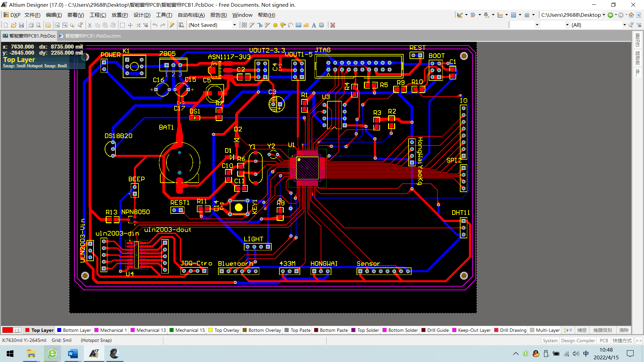Open File Explorer from the taskbar
The width and height of the screenshot is (644, 362).
coord(31,354)
